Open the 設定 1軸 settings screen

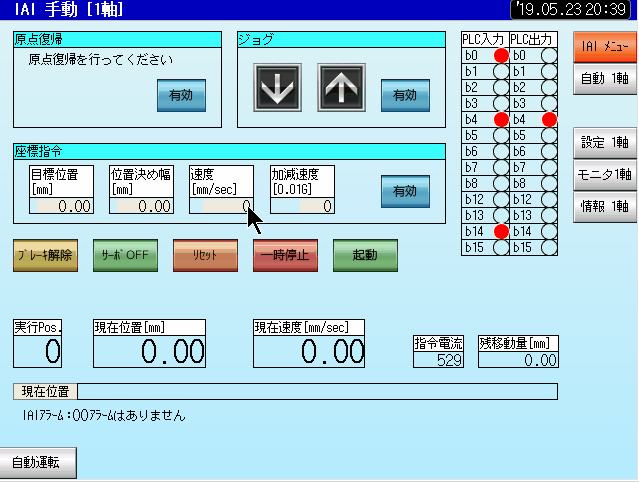click(605, 143)
